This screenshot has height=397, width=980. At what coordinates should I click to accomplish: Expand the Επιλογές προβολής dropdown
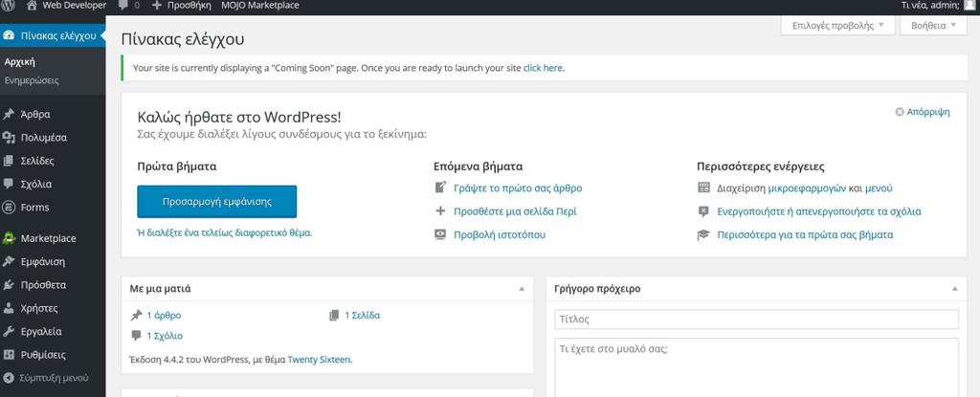(837, 26)
